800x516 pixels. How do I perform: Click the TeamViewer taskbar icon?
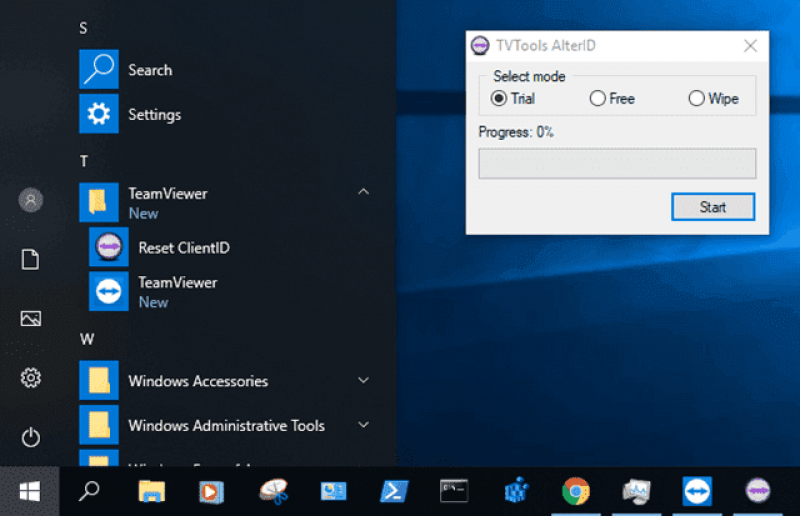point(697,492)
